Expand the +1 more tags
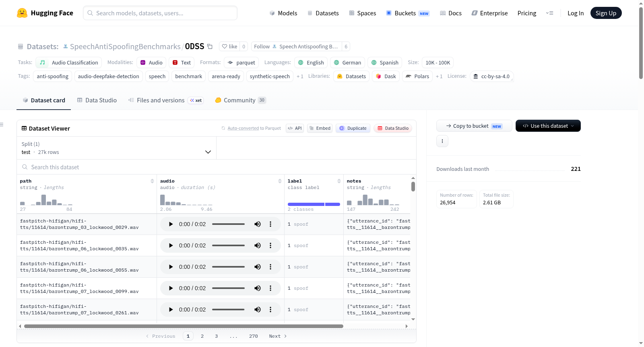Viewport: 644px width, 347px height. click(300, 76)
